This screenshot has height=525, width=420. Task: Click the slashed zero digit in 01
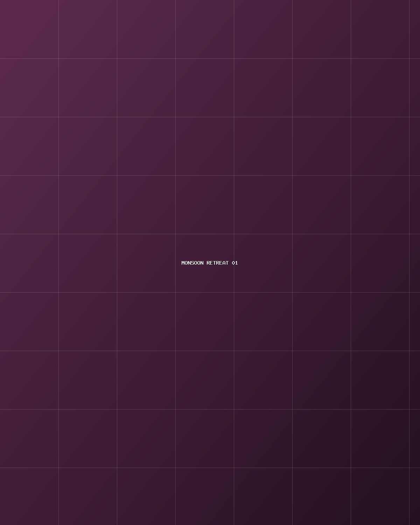point(233,263)
